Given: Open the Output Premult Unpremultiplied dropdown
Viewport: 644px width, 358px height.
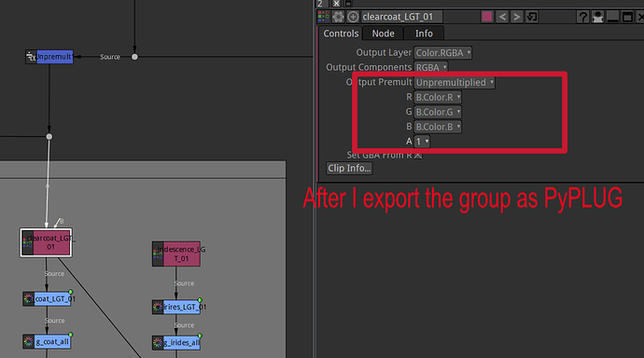Looking at the screenshot, I should tap(455, 82).
